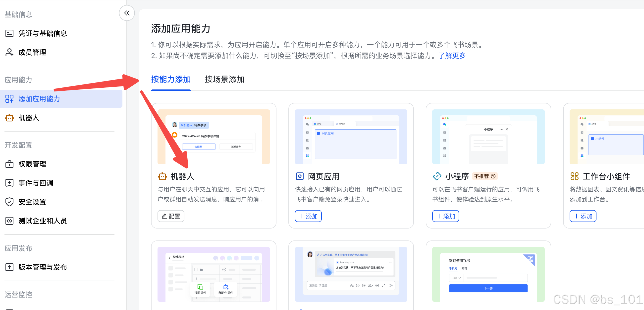Click the 应用发布 section label
The height and width of the screenshot is (310, 644).
(18, 248)
